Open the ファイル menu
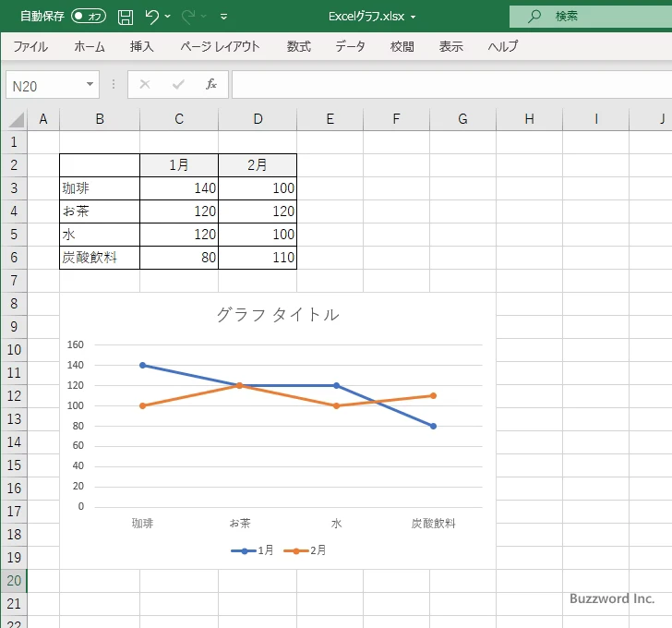This screenshot has height=628, width=672. click(x=30, y=46)
